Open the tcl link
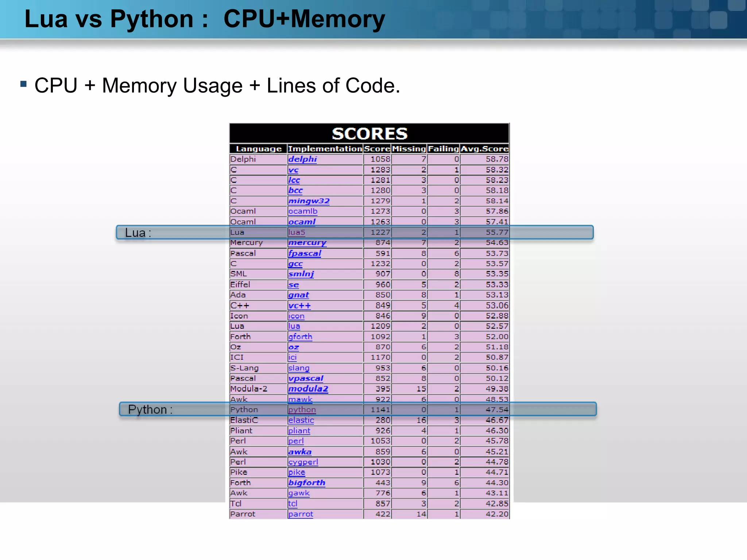Screen dimensions: 747x560 293,503
